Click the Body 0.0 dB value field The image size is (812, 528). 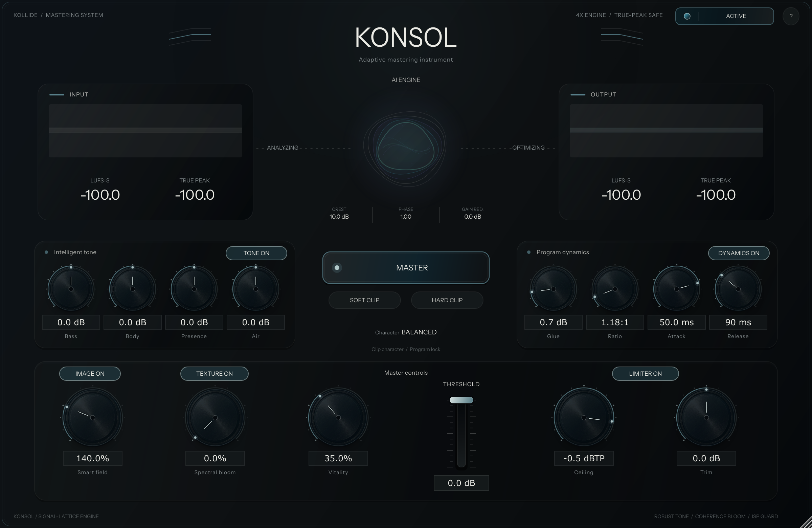coord(132,322)
